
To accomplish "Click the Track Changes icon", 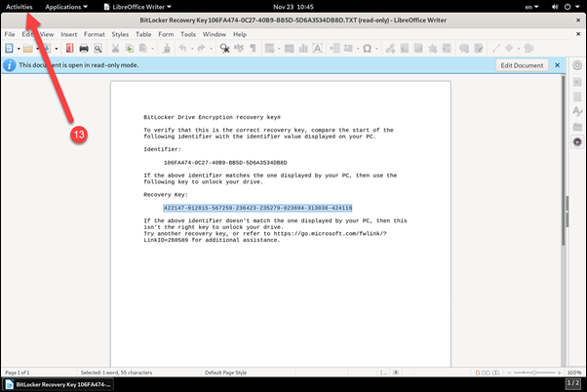I will (479, 49).
